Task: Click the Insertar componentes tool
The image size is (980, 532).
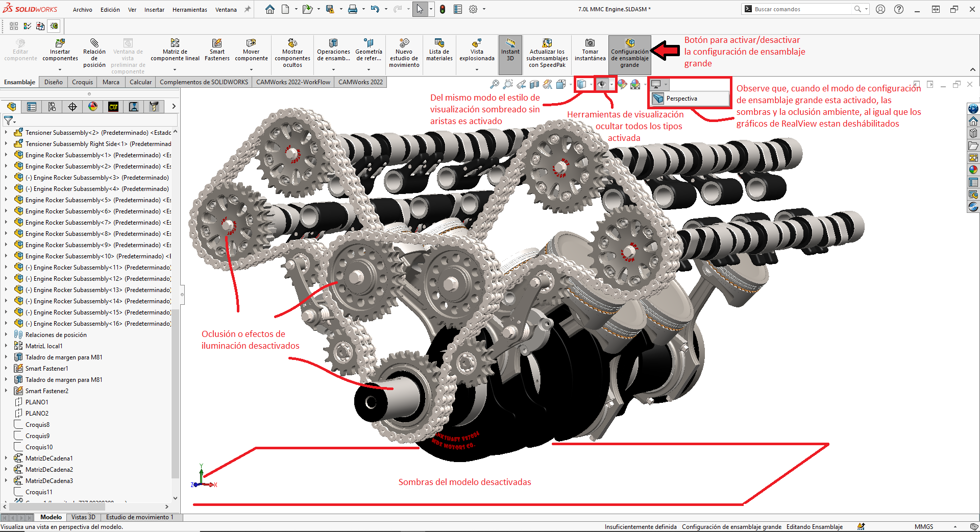Action: pos(60,50)
